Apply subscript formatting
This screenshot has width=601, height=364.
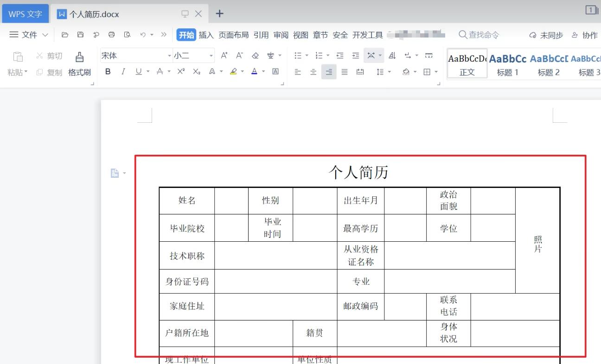coord(196,72)
